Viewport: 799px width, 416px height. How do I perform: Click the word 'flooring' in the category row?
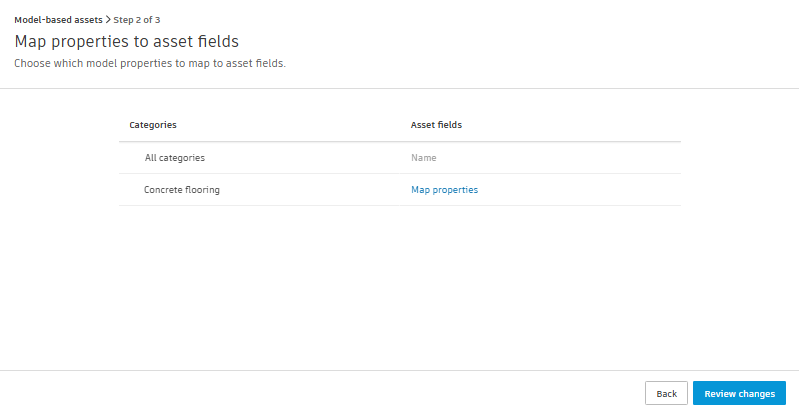click(203, 190)
